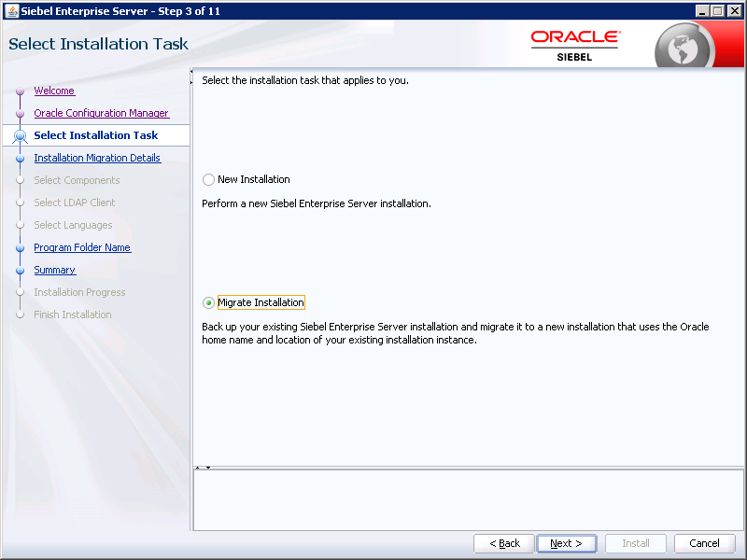747x560 pixels.
Task: Click the Installation Migration Details step bullet
Action: tap(21, 159)
